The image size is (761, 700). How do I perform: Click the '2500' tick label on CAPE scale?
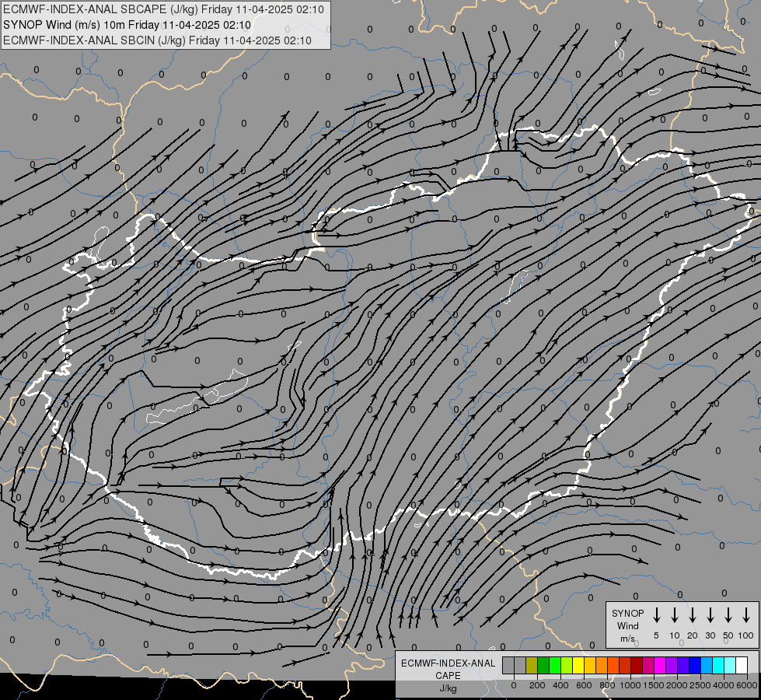700,685
